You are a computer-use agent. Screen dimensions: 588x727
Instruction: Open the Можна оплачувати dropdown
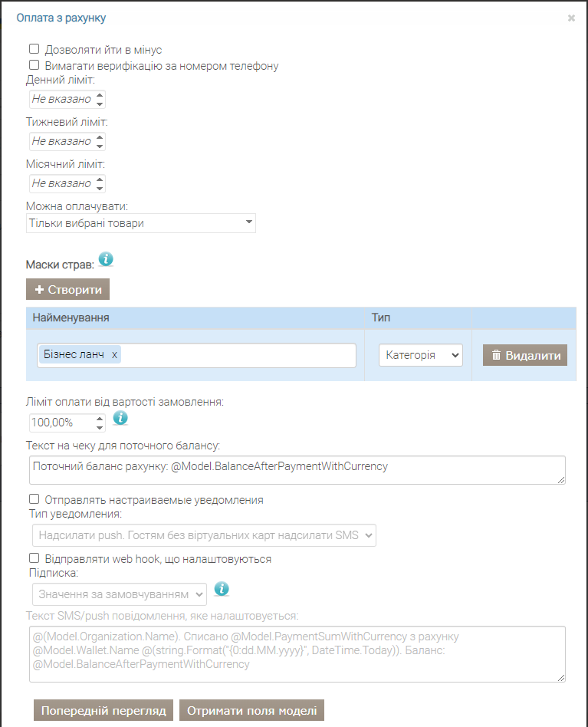(x=141, y=223)
